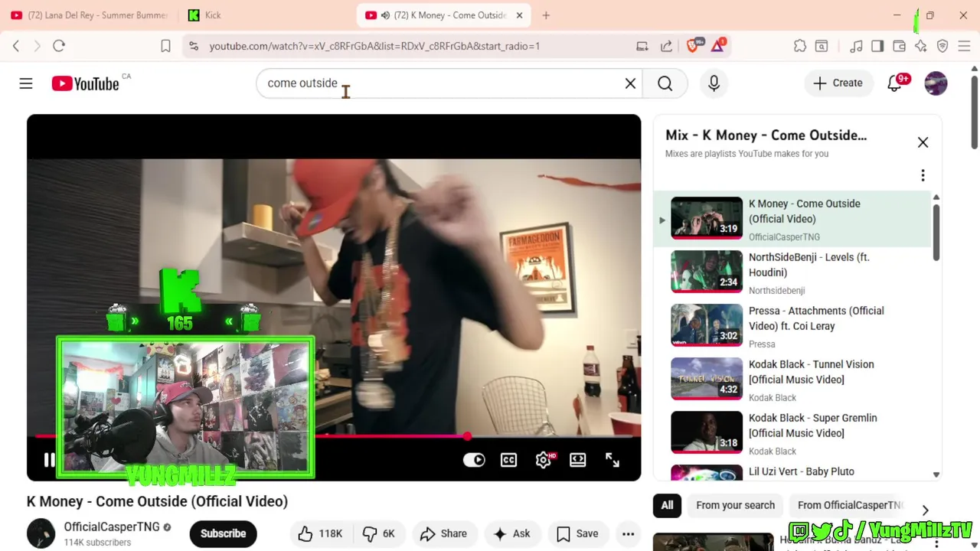
Task: Open Kodak Black - Super Gremlin title
Action: (x=813, y=425)
